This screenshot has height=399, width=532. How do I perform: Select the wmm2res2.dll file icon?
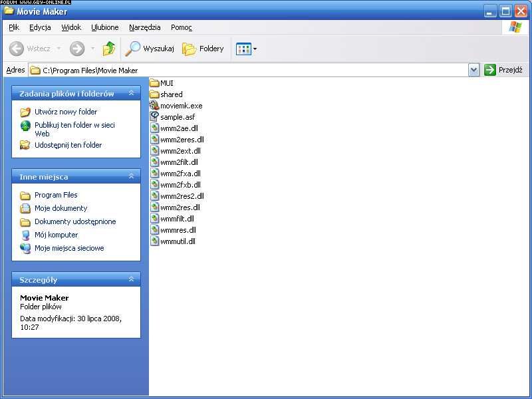(154, 196)
